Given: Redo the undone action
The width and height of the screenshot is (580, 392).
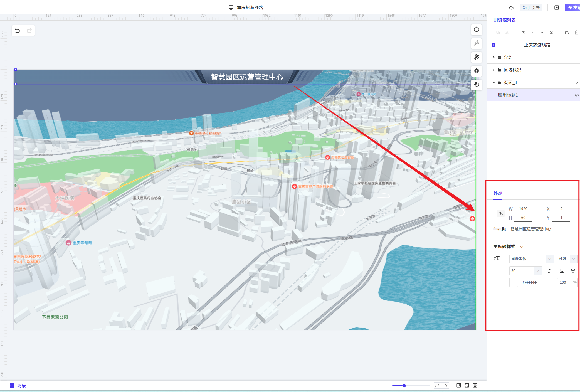Looking at the screenshot, I should [x=29, y=31].
